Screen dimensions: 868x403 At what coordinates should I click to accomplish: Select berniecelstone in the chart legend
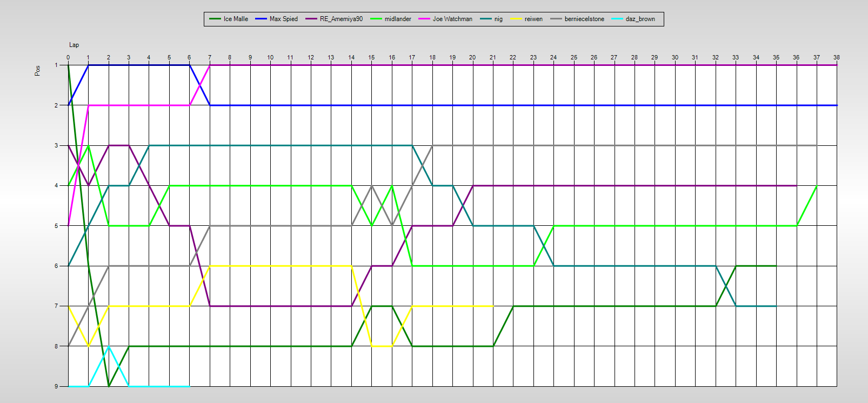pyautogui.click(x=584, y=19)
